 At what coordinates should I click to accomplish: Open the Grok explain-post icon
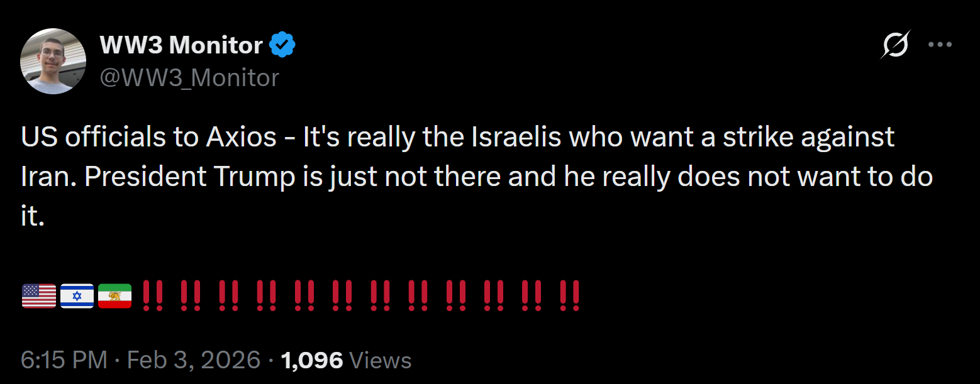895,45
